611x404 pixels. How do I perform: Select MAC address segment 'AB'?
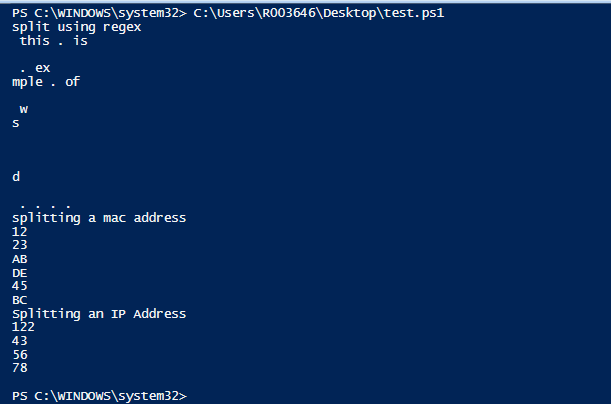point(20,259)
